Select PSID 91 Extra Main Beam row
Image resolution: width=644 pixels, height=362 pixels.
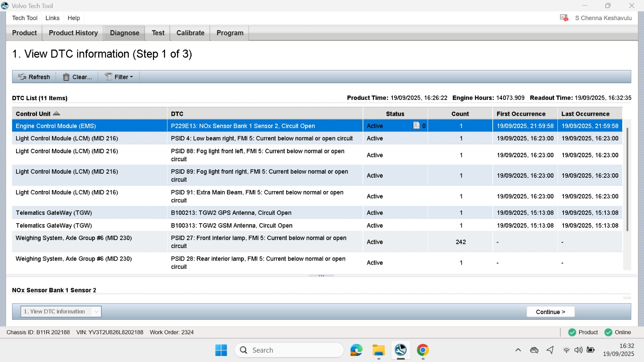pos(317,196)
